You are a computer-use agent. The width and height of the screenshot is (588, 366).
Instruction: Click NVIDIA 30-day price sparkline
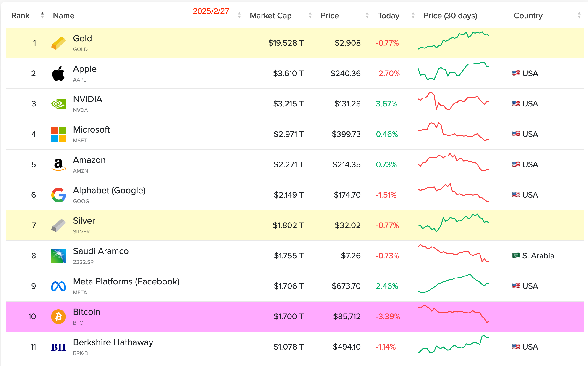454,101
